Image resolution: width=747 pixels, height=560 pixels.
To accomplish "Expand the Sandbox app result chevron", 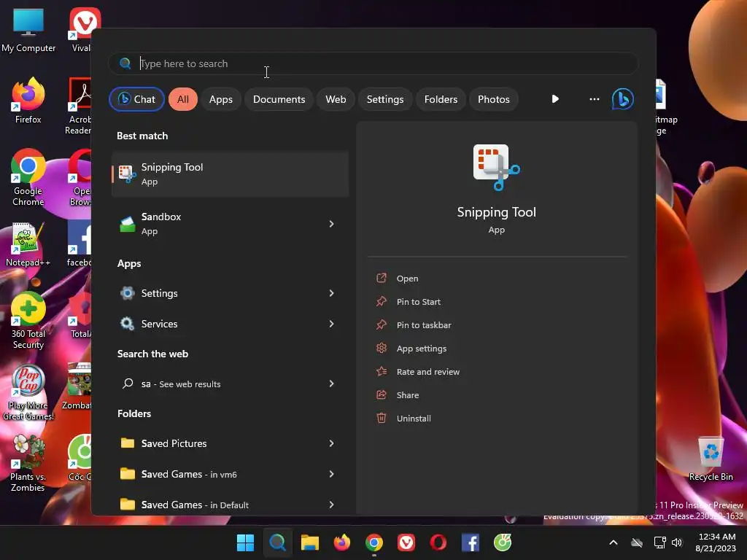I will pos(331,224).
